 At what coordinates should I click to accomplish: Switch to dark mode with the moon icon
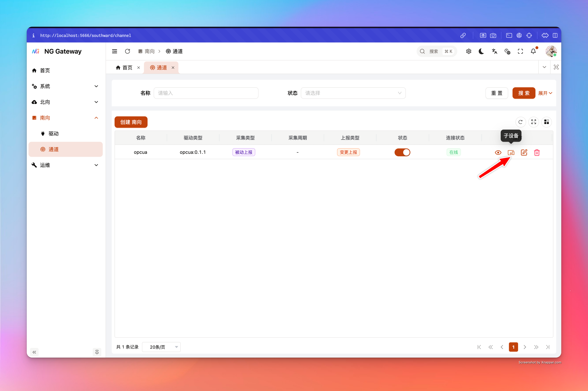481,51
